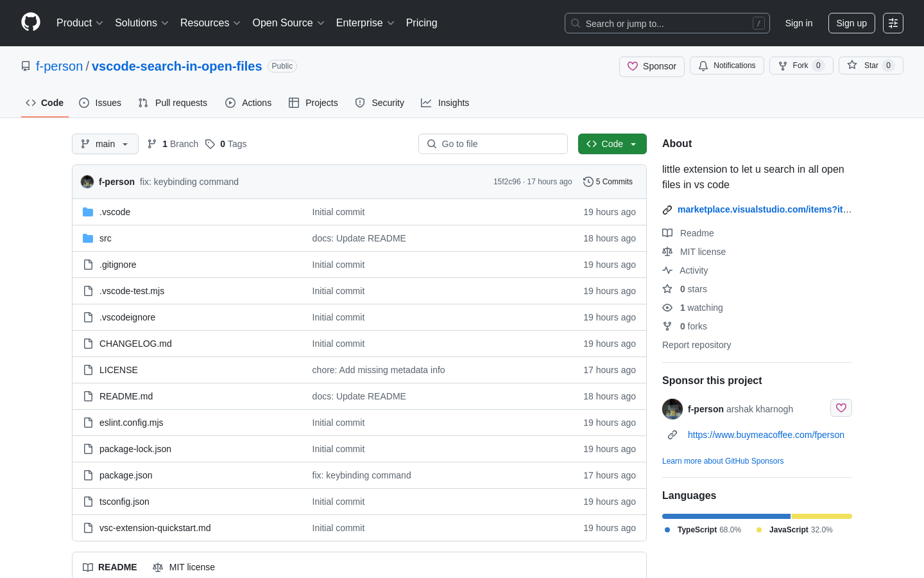924x578 pixels.
Task: Click the MIT license scale icon in About
Action: pos(667,252)
